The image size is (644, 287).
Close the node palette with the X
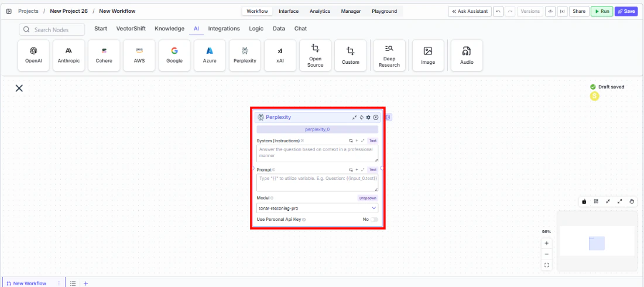coord(19,88)
